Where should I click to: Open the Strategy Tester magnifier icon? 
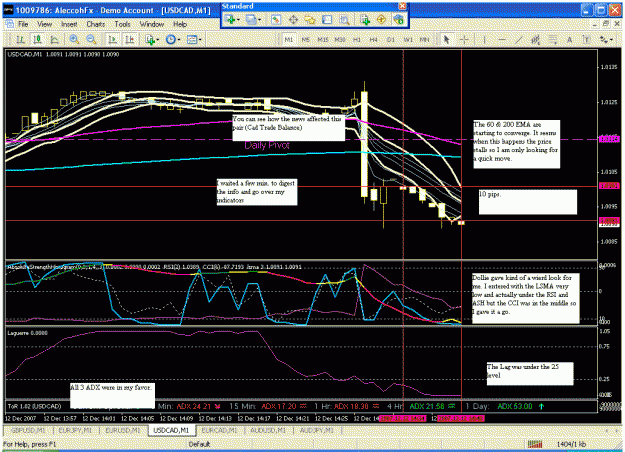click(344, 20)
